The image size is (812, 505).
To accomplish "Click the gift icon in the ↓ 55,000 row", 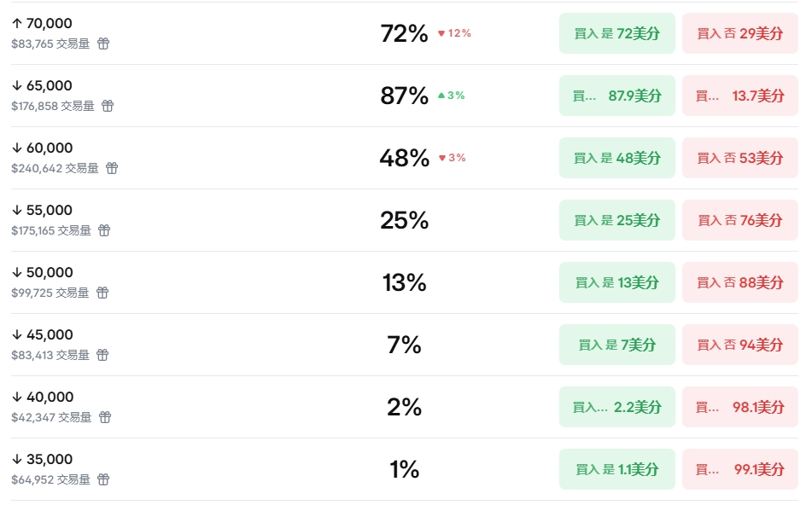I will pyautogui.click(x=104, y=230).
